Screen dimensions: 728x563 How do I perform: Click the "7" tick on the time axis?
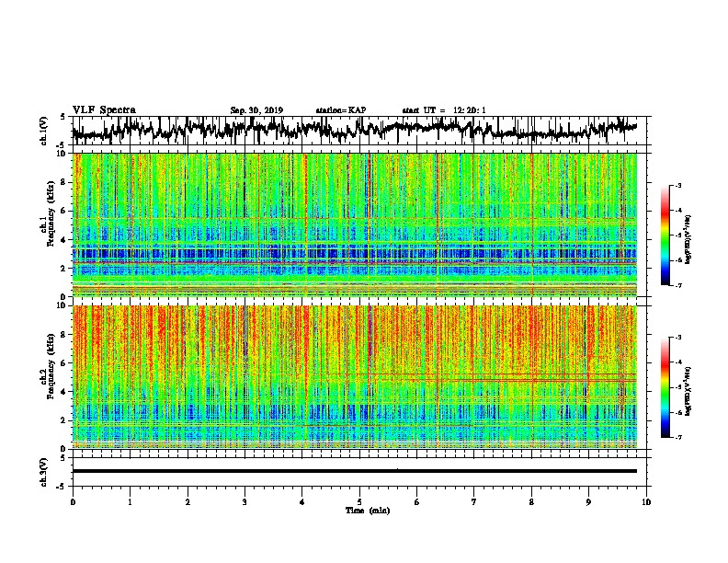tap(474, 502)
